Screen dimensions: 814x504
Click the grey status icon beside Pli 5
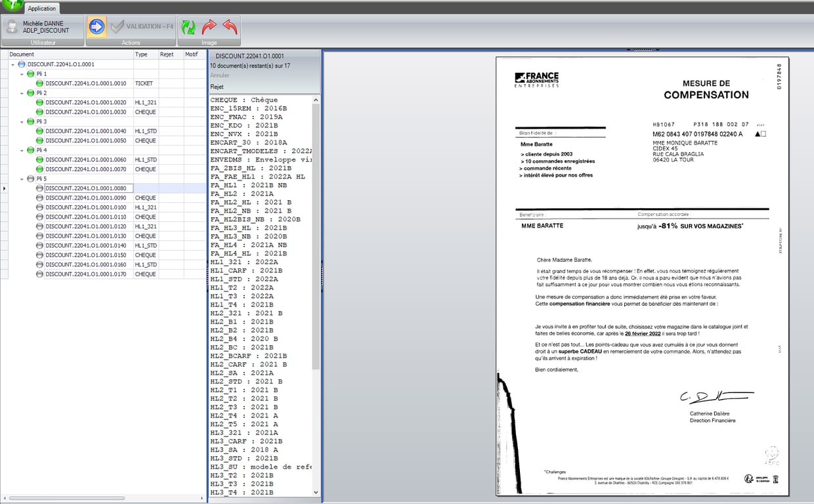30,178
